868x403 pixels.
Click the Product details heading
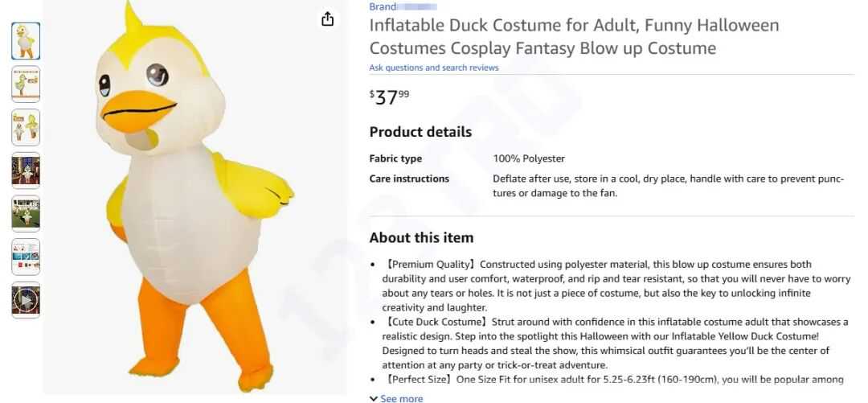[420, 132]
